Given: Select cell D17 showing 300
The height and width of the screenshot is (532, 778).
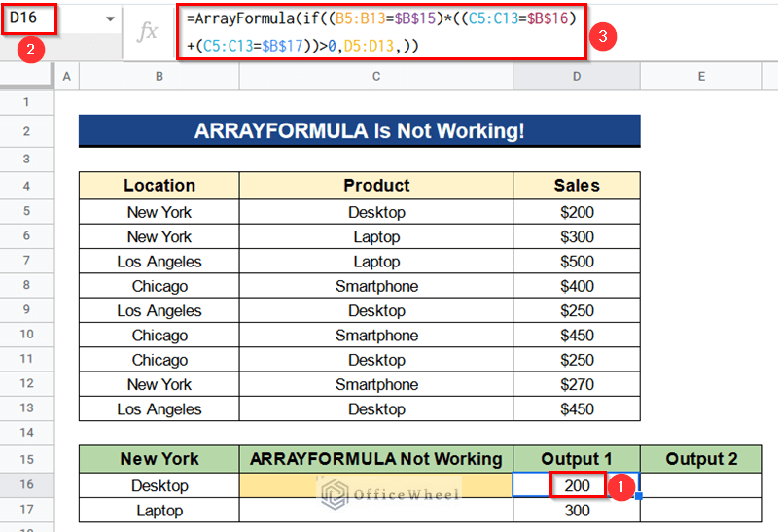Looking at the screenshot, I should click(x=577, y=511).
